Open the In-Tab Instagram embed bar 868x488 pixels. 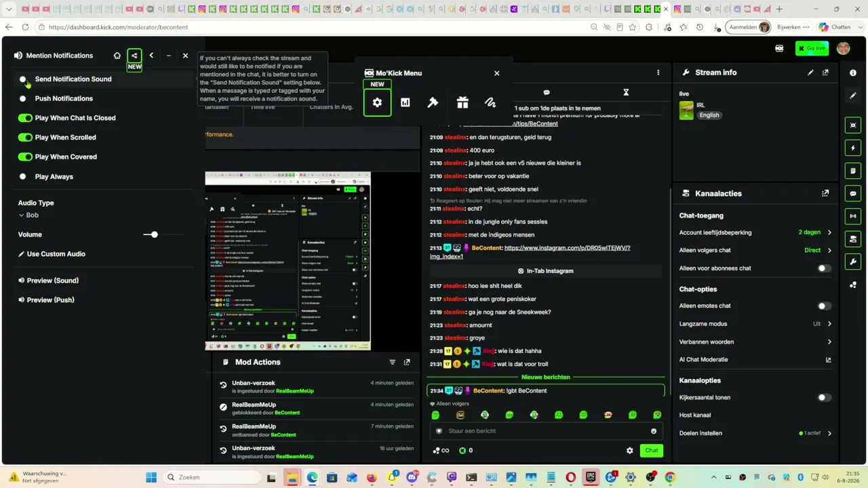pos(545,271)
